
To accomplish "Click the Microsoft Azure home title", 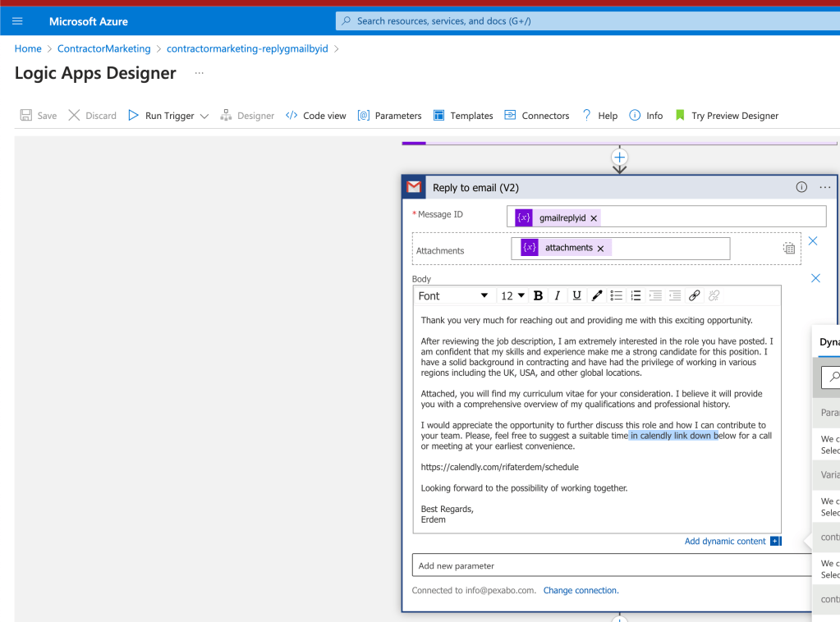I will 89,21.
